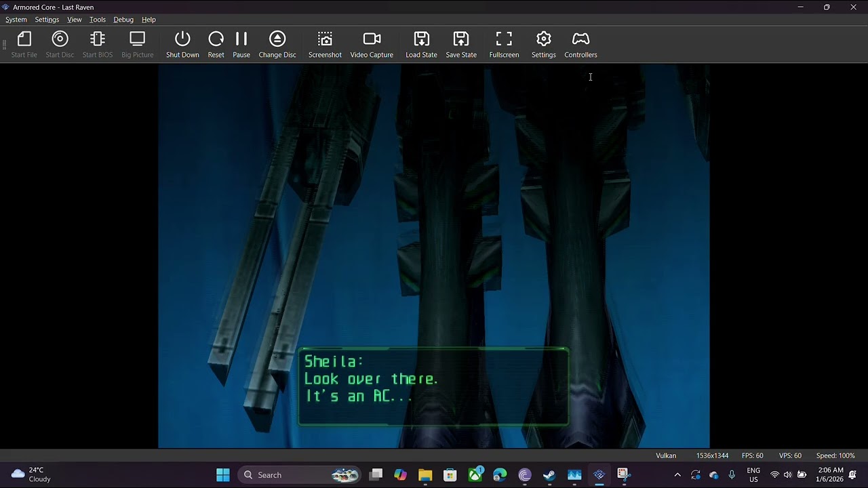
Task: Shut Down the emulated system
Action: [x=182, y=45]
